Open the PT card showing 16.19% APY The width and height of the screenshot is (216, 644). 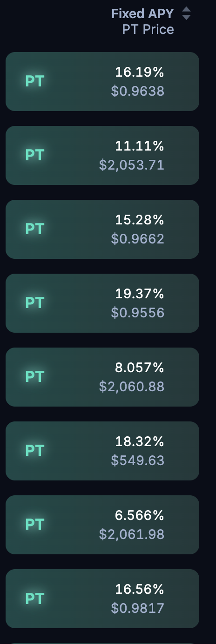(x=102, y=81)
